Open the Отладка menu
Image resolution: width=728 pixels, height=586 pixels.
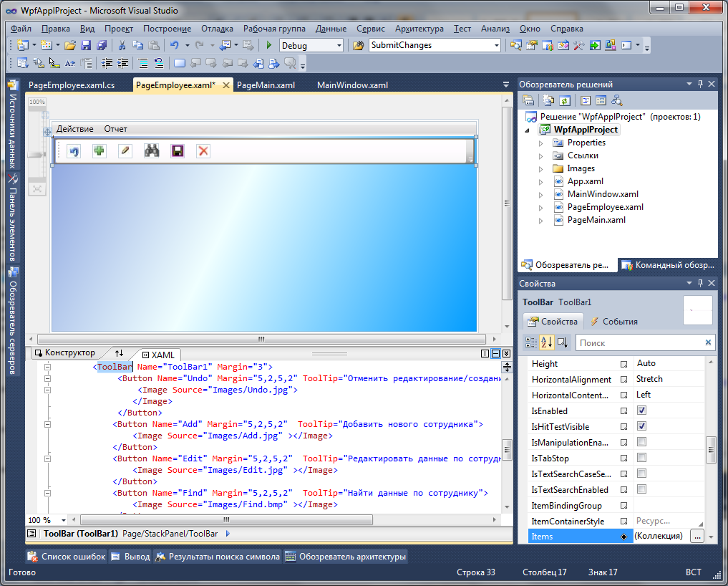218,29
